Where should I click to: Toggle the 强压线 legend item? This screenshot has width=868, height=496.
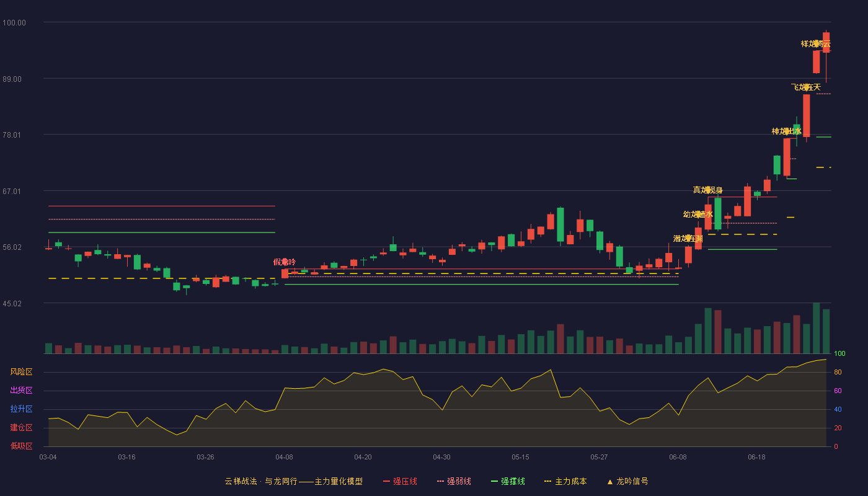(x=400, y=481)
